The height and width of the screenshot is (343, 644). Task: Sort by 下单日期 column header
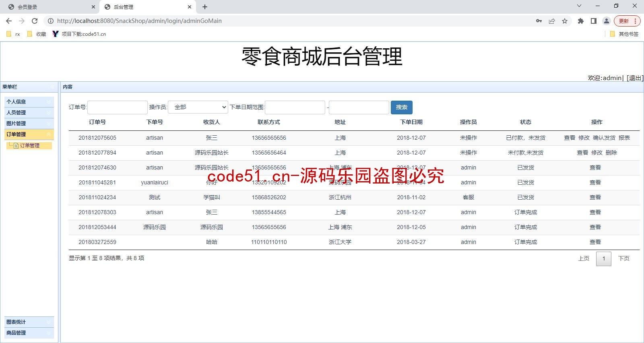pyautogui.click(x=411, y=122)
